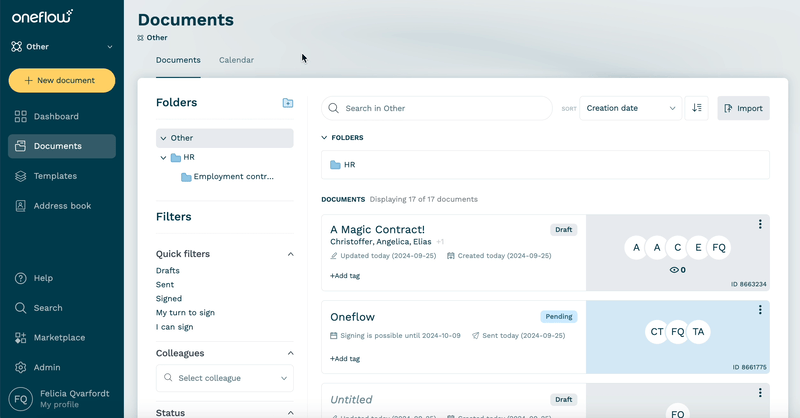Select the HR folder in folder tree
This screenshot has height=418, width=800.
pyautogui.click(x=183, y=157)
